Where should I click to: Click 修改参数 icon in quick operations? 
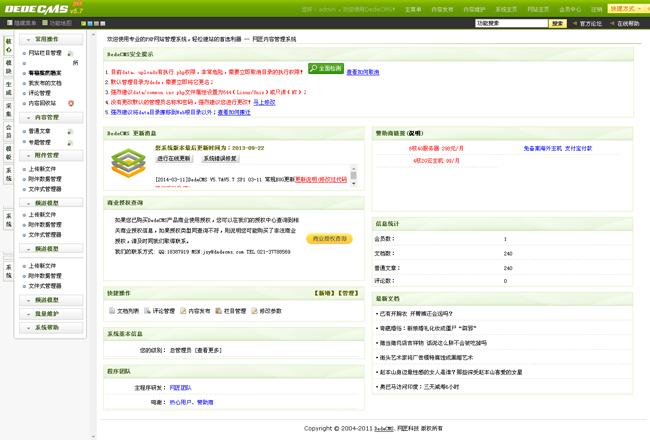(254, 311)
